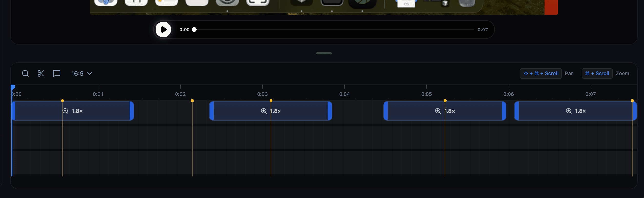
Task: Click the playback scrubber knob at 0:00
Action: [194, 30]
